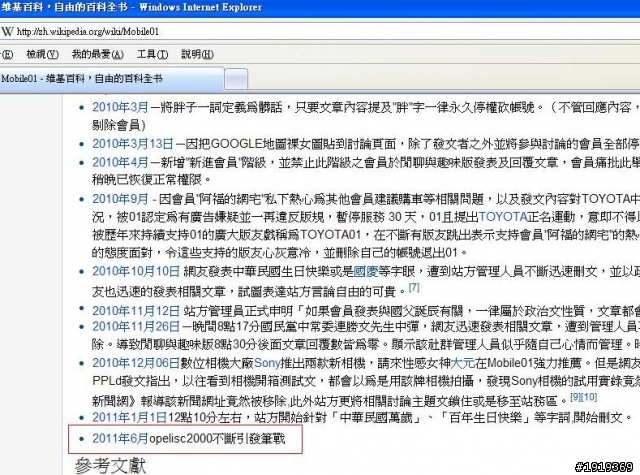Open the 2010年4月 link
This screenshot has height=475, width=640.
[120, 162]
